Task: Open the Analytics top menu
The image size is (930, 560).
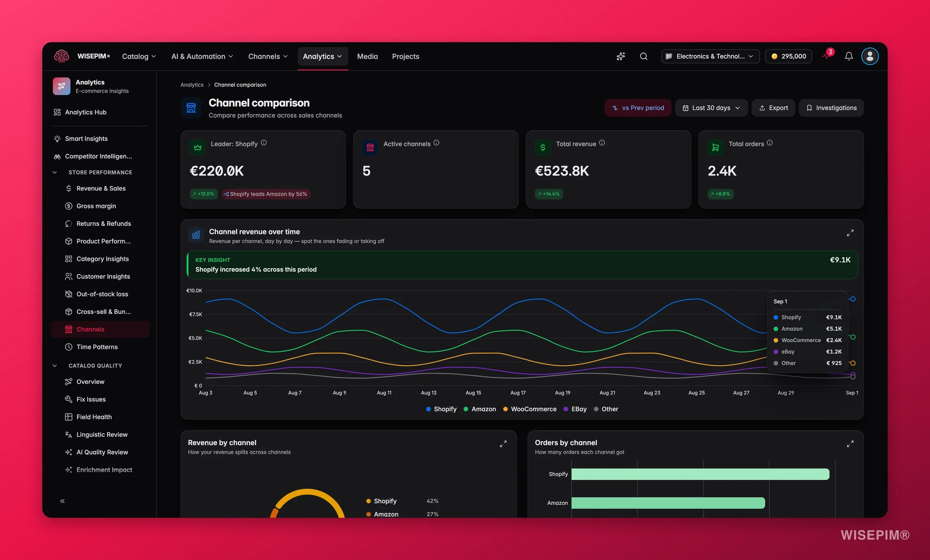Action: click(322, 56)
